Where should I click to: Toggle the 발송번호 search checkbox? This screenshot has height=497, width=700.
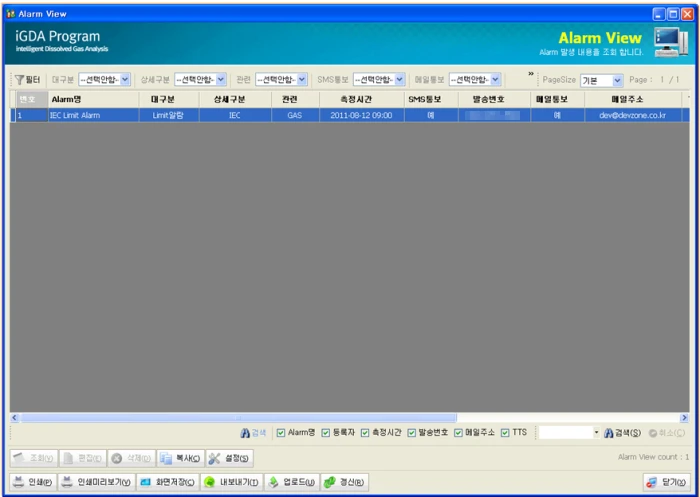(412, 433)
